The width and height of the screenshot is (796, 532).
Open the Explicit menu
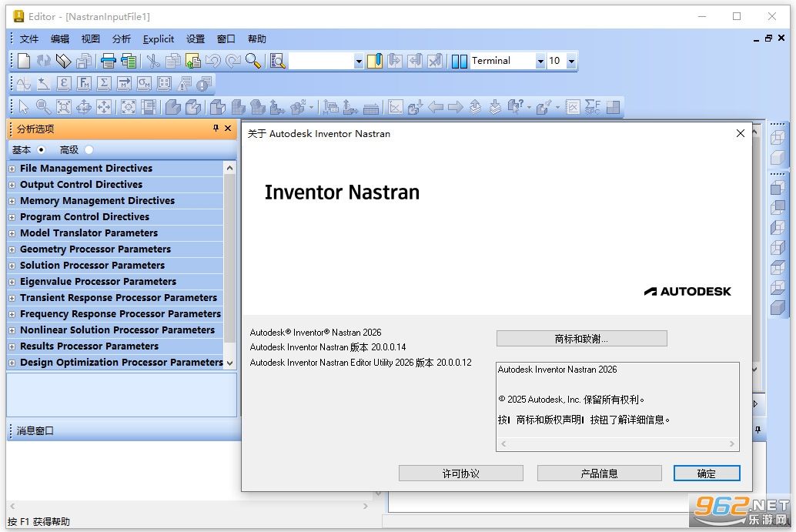point(159,39)
